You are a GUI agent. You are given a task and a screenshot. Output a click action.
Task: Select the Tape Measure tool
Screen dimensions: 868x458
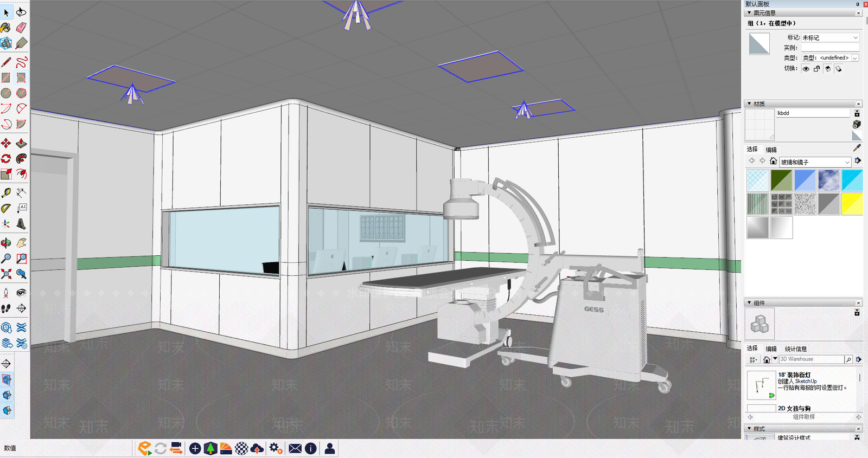tap(6, 192)
